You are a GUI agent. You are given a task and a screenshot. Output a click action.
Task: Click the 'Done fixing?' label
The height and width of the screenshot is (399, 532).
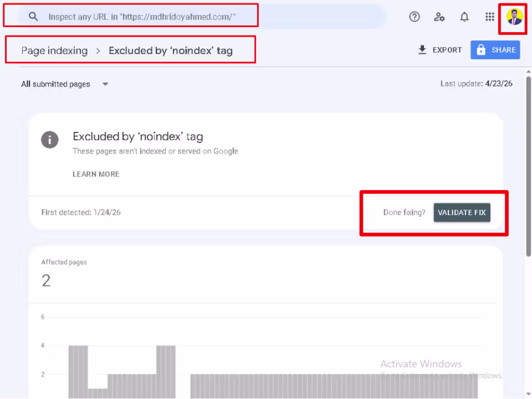coord(404,212)
